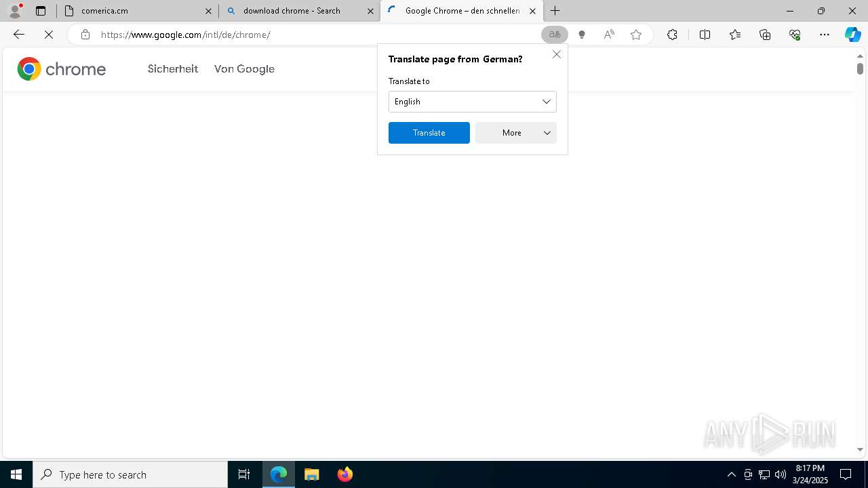The width and height of the screenshot is (868, 488).
Task: Open Browser essentials heart icon
Action: click(x=795, y=35)
